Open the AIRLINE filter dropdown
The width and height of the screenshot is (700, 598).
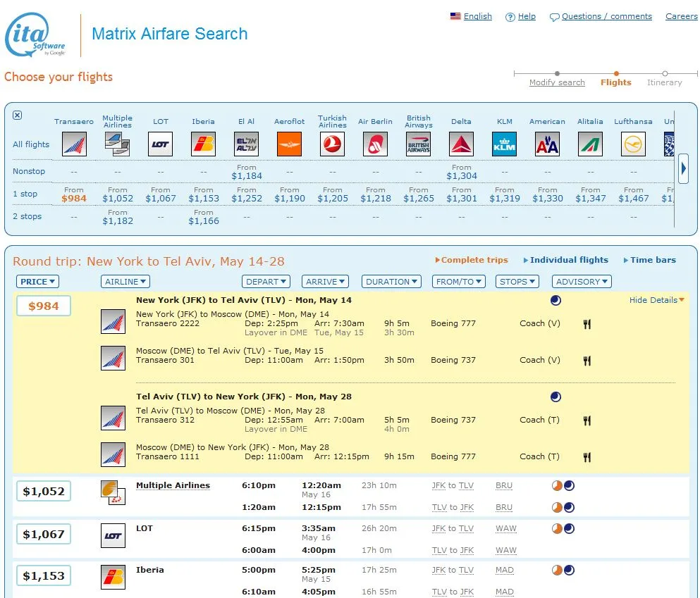(125, 282)
